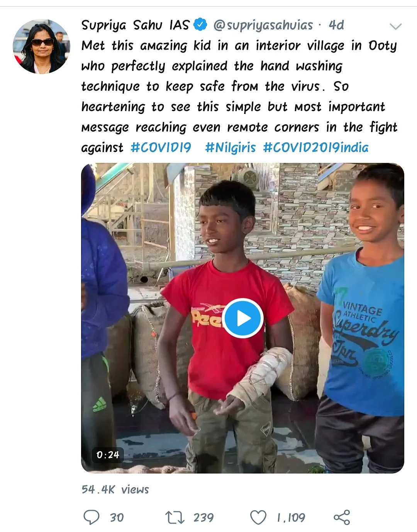This screenshot has width=417, height=532.
Task: Click the 239 retweet count
Action: (203, 517)
